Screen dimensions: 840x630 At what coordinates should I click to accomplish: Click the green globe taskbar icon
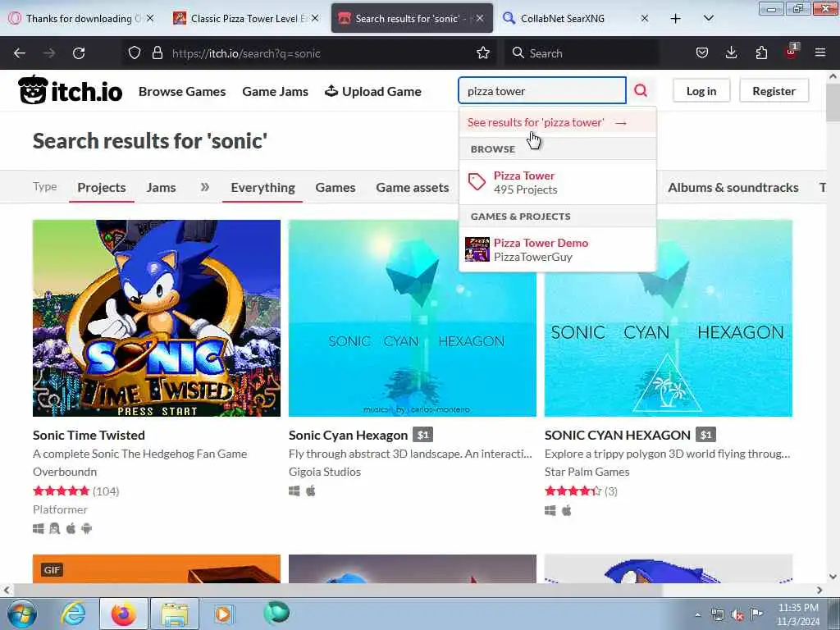coord(276,613)
